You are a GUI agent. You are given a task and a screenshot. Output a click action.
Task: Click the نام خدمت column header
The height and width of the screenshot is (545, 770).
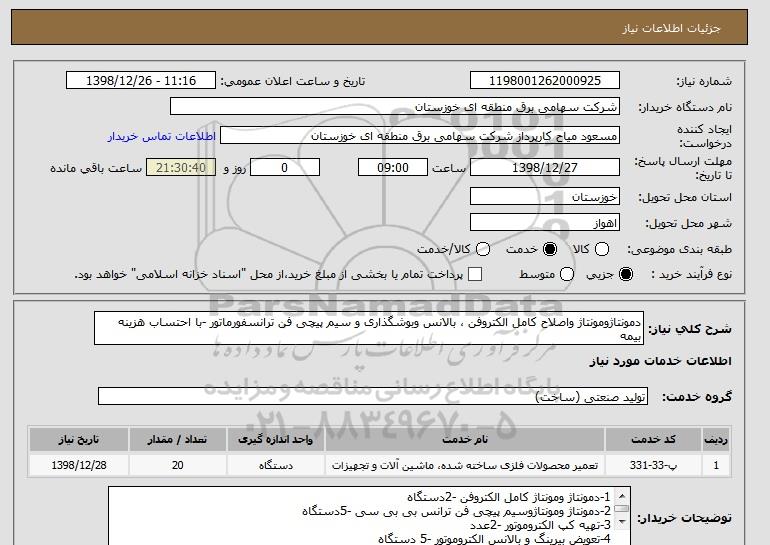[465, 439]
